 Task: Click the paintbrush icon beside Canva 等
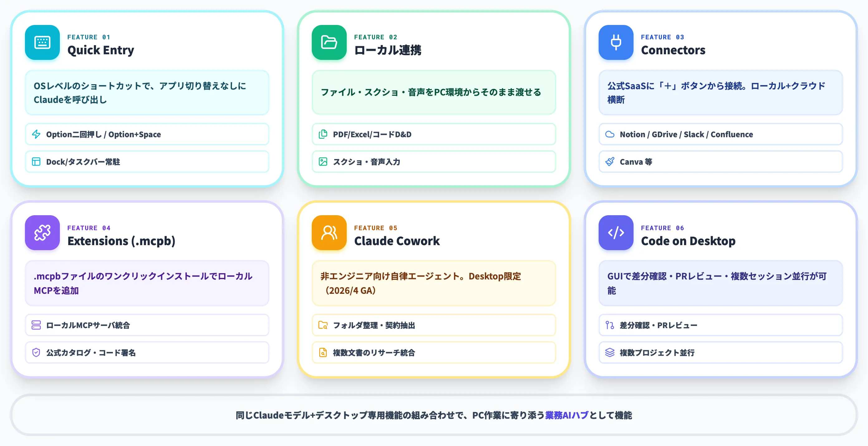pyautogui.click(x=610, y=162)
